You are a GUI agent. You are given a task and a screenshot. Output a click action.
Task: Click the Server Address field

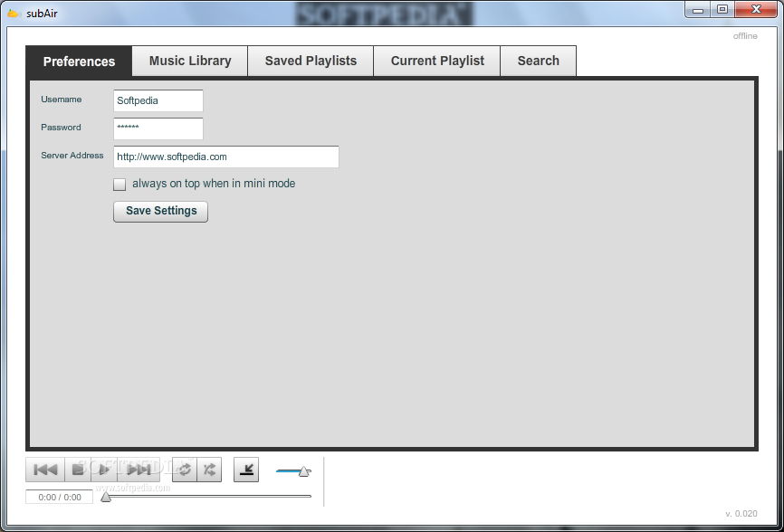[226, 157]
